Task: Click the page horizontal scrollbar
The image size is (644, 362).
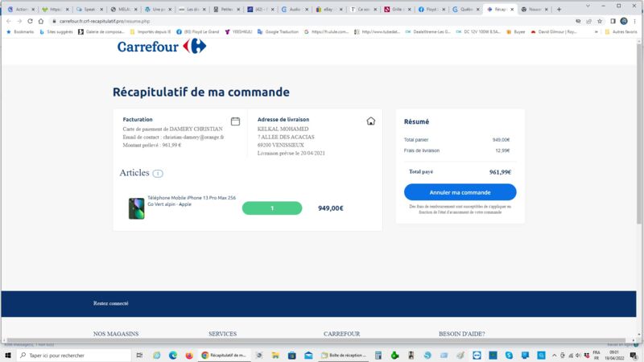Action: (x=316, y=340)
